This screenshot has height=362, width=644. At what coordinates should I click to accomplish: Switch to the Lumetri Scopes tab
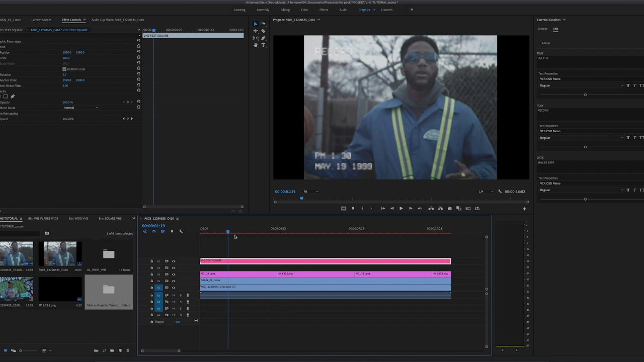(x=41, y=20)
